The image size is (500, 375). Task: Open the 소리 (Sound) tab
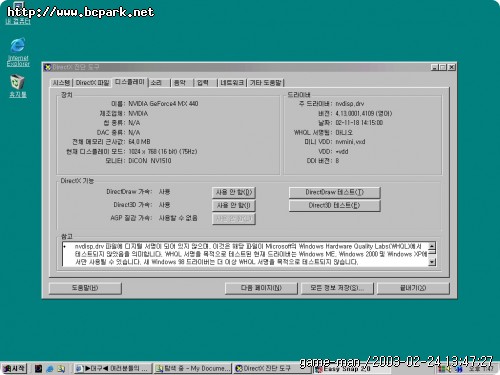(x=159, y=83)
